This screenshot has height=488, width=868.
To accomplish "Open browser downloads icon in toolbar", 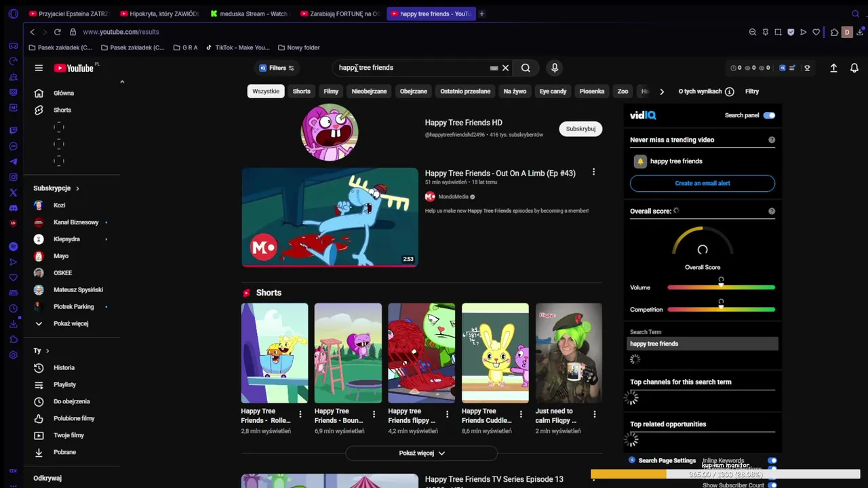I will coord(860,32).
